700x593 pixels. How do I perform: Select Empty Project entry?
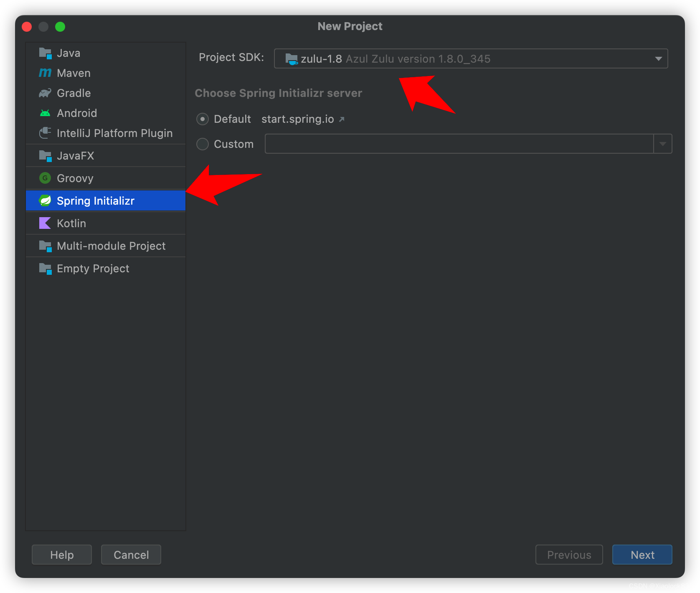click(x=106, y=269)
